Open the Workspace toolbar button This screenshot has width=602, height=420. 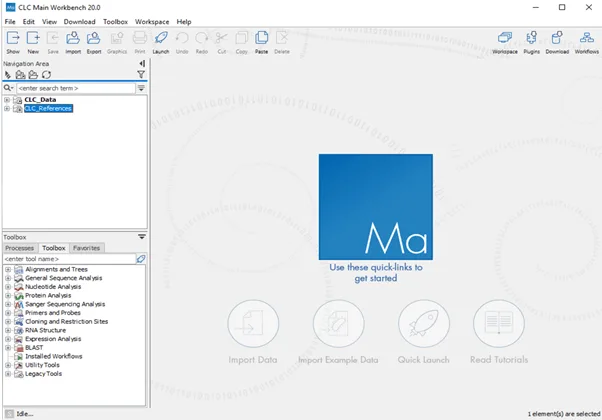[x=505, y=42]
